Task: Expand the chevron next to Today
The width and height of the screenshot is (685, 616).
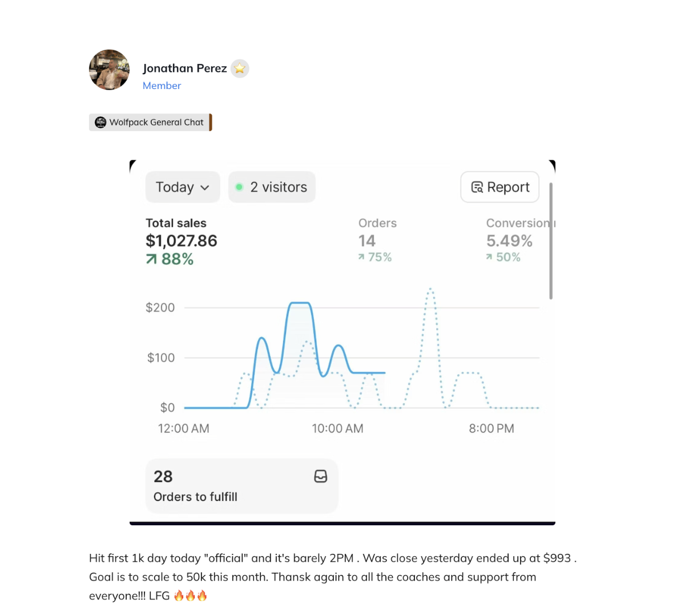Action: pos(205,188)
